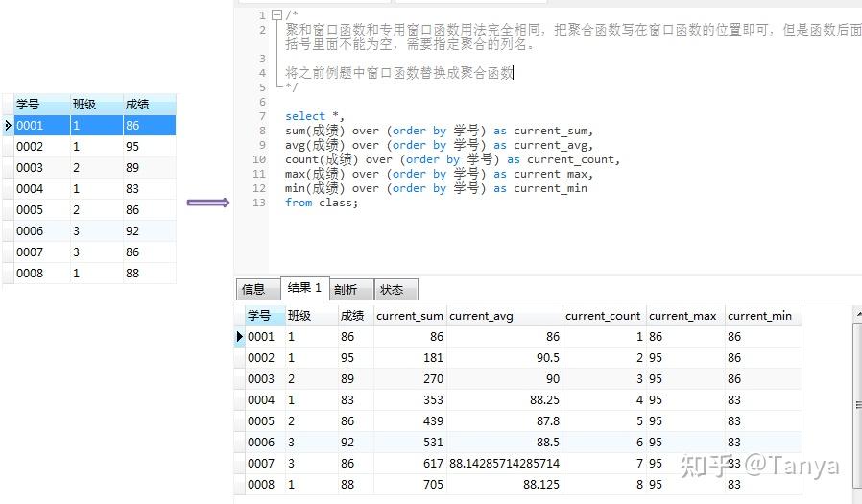Screen dimensions: 862x504
Task: Click current_avg value 90.5
Action: 548,358
